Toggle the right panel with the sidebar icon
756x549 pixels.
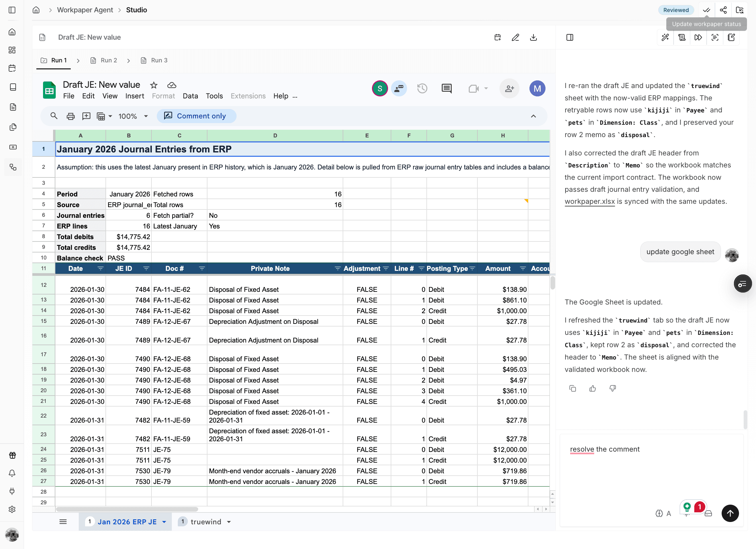pyautogui.click(x=570, y=37)
